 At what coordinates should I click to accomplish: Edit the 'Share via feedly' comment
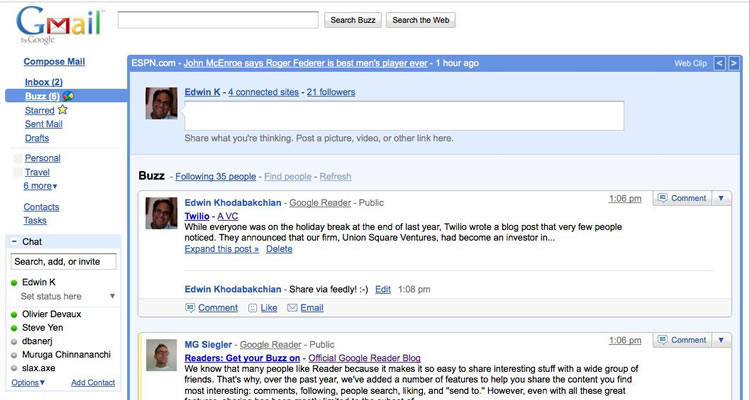tap(383, 289)
